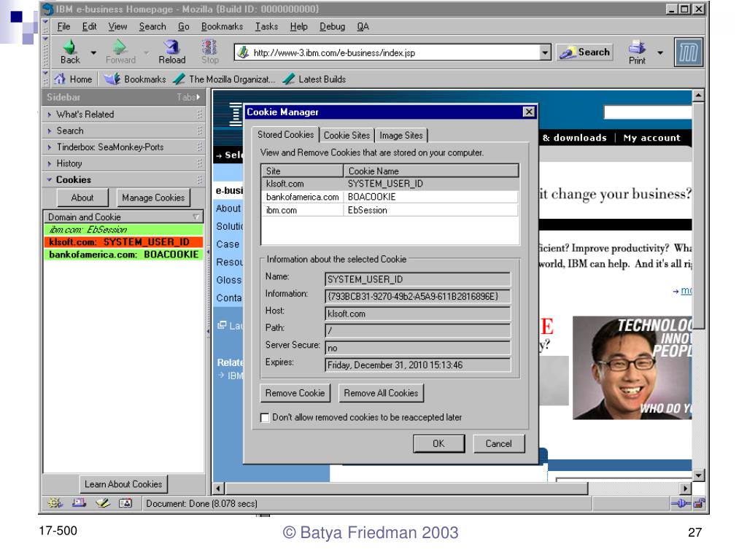Screen dimensions: 747x560
Task: Click the Stop loading icon
Action: [x=209, y=47]
